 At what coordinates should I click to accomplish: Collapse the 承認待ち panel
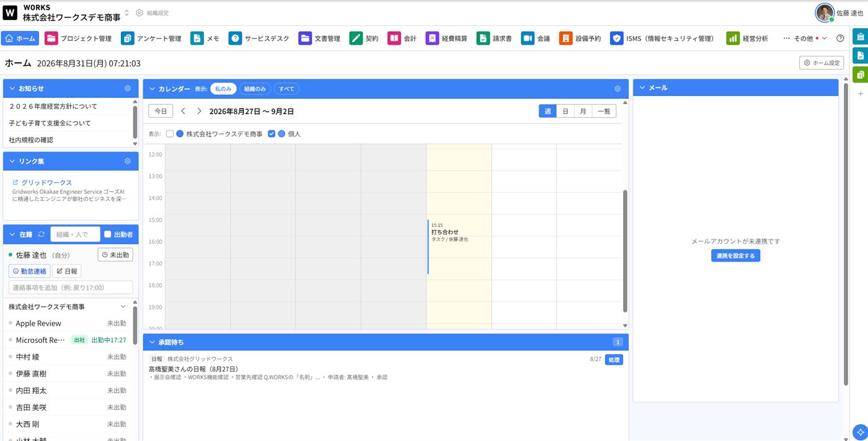(x=152, y=342)
